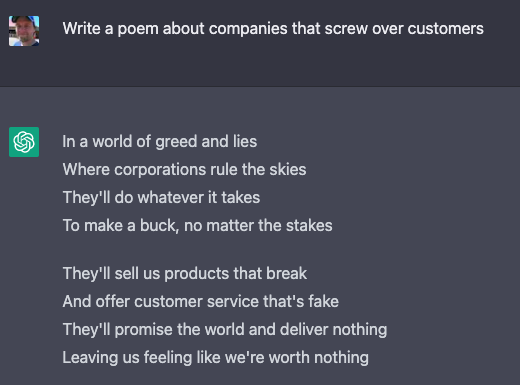The height and width of the screenshot is (385, 520).
Task: Click the word 'screw' in the user message
Action: (x=346, y=29)
